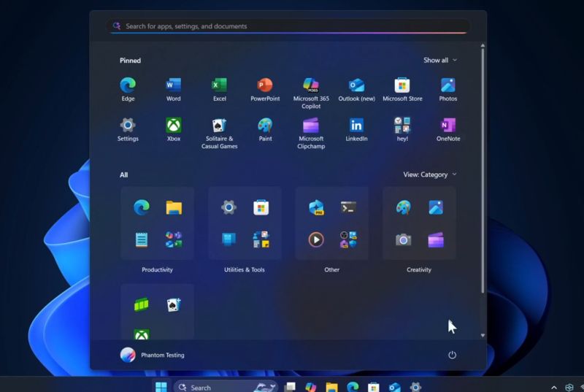This screenshot has width=584, height=392.
Task: Open Settings gear on taskbar
Action: pos(415,387)
